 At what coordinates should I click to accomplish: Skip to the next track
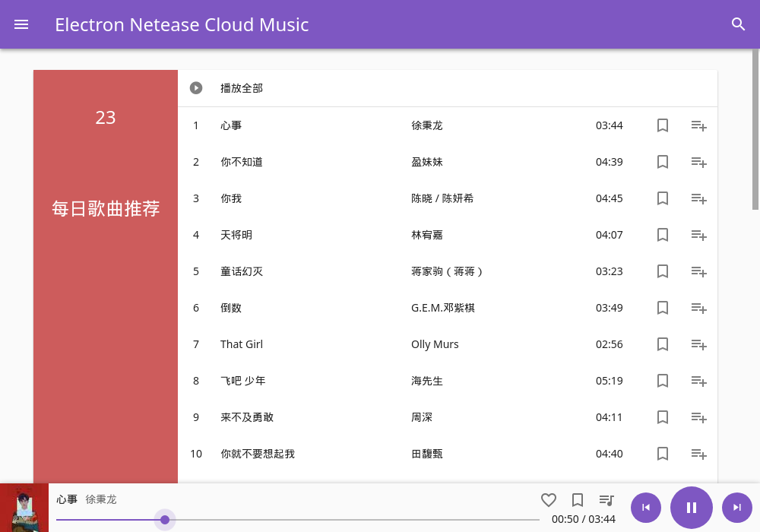coord(736,507)
